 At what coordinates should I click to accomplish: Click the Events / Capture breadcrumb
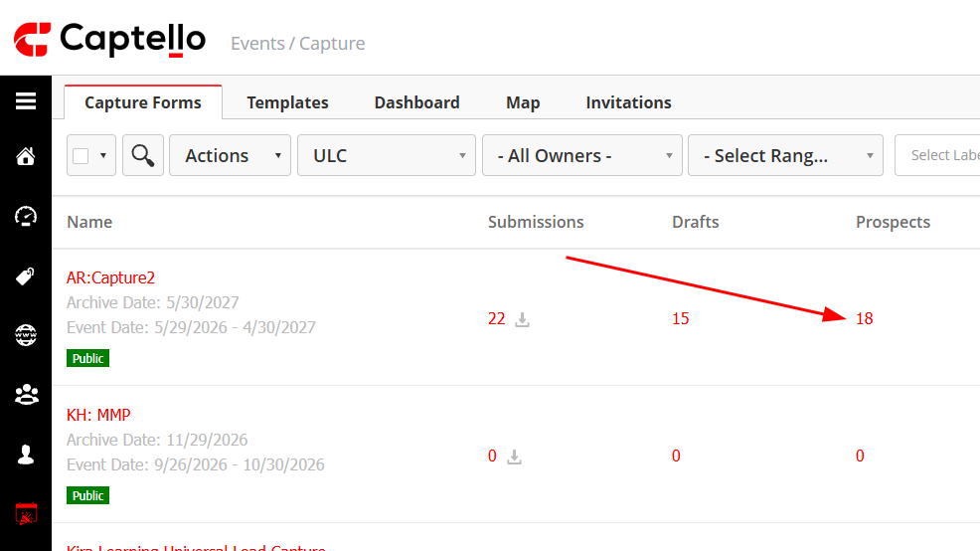(297, 44)
